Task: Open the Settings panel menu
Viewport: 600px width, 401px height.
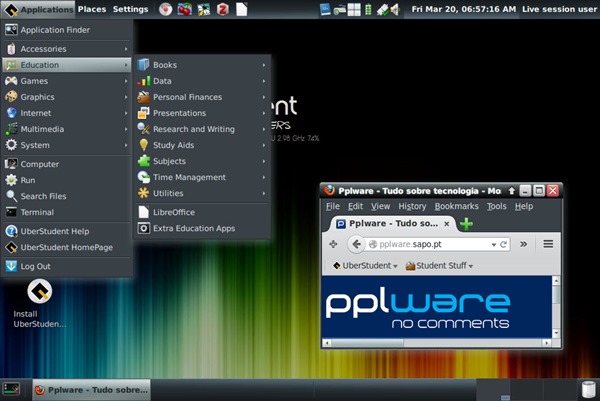Action: tap(130, 9)
